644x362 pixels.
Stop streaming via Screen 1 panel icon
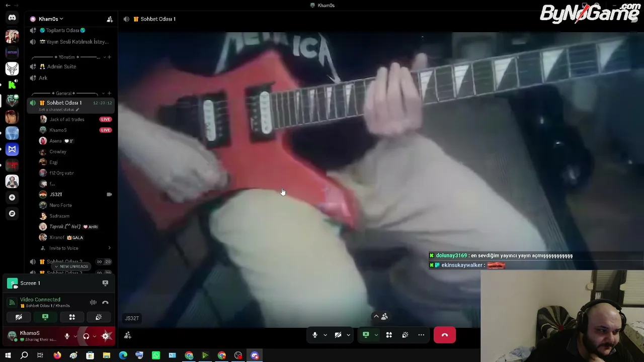[105, 283]
